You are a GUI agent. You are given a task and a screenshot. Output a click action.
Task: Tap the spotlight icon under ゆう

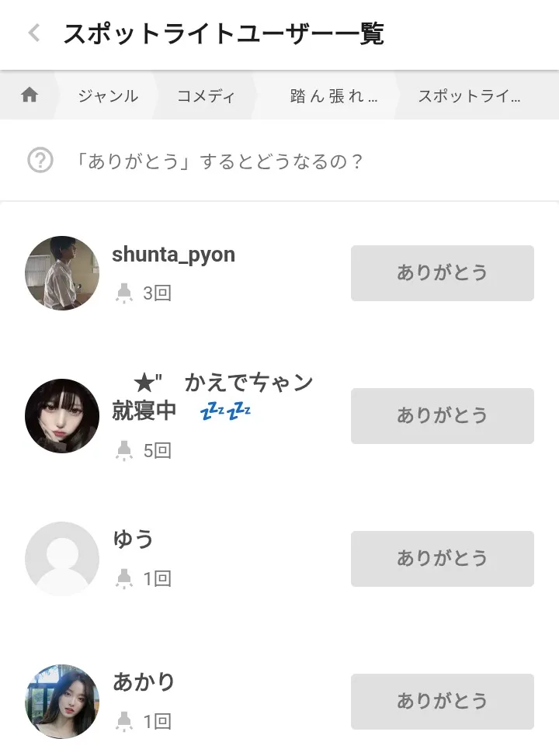pyautogui.click(x=124, y=578)
